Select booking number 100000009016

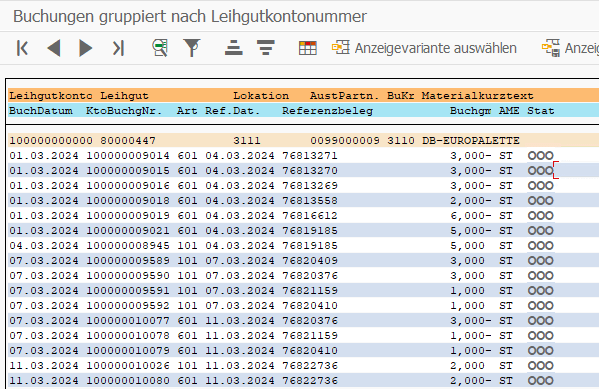[x=128, y=186]
